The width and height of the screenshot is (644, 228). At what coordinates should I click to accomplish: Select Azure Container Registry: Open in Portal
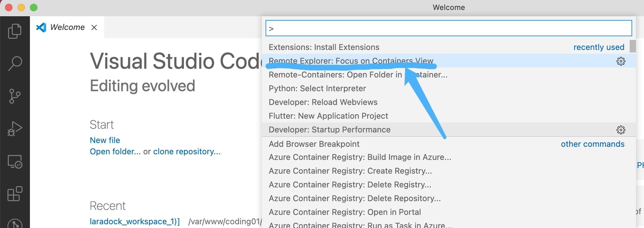coord(449,212)
